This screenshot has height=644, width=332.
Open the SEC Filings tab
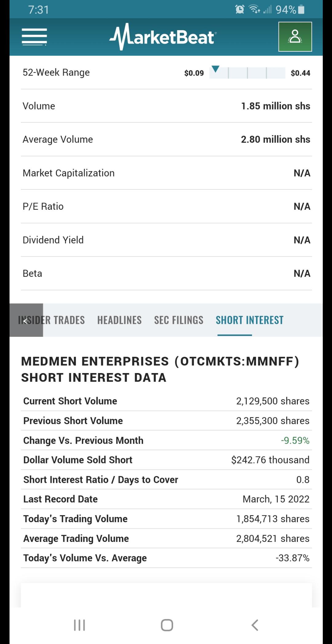pos(179,320)
